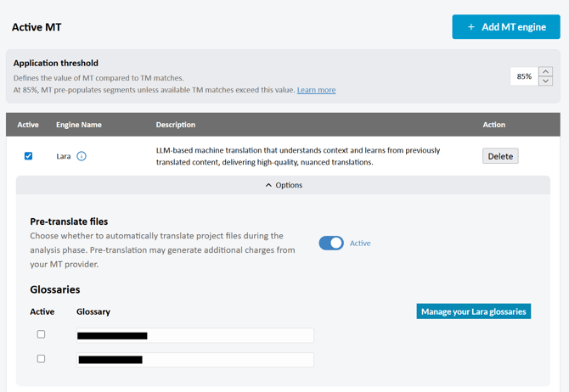
Task: Click the 85% threshold input field
Action: pyautogui.click(x=524, y=76)
